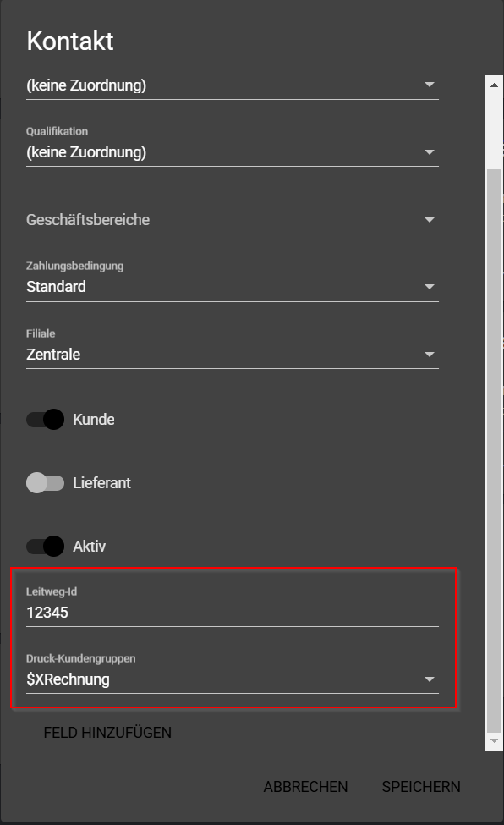Open the Filiale dropdown arrow
The width and height of the screenshot is (504, 825).
(x=430, y=354)
